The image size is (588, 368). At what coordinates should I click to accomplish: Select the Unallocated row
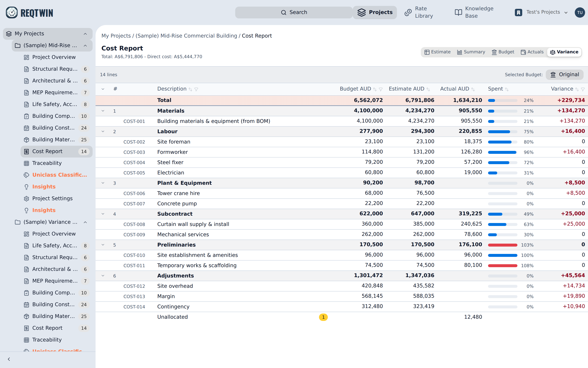(x=342, y=317)
